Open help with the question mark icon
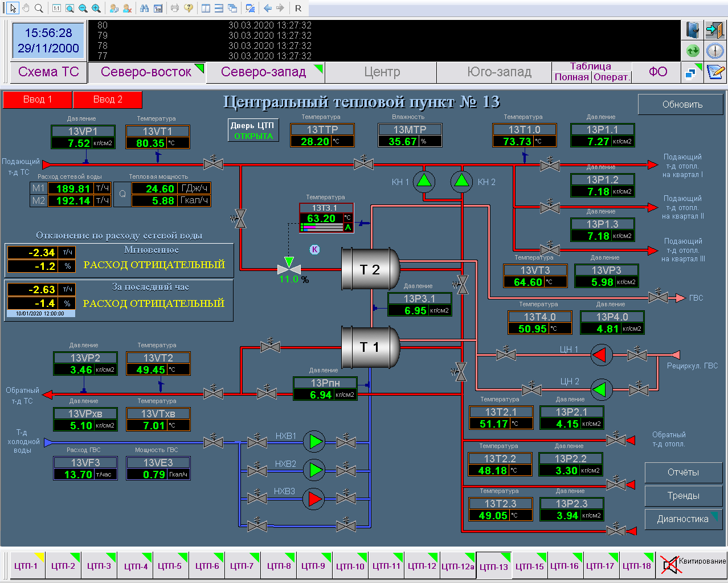728x583 pixels. pyautogui.click(x=189, y=8)
